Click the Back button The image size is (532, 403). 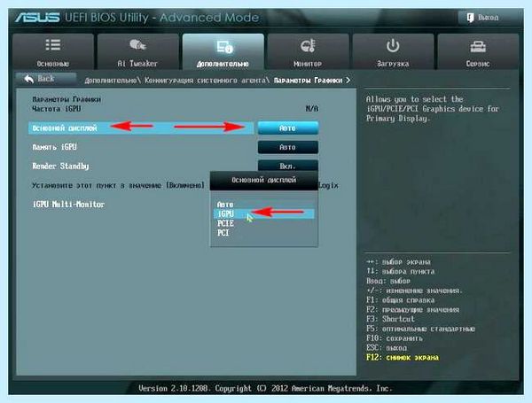(x=46, y=79)
